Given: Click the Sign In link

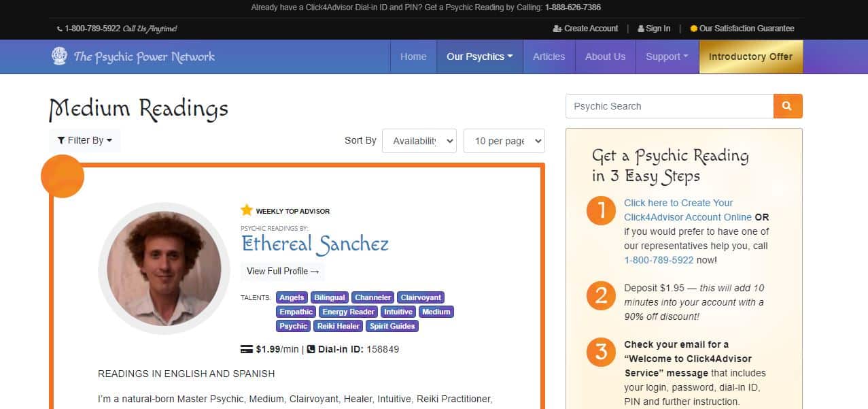Looking at the screenshot, I should pyautogui.click(x=658, y=29).
